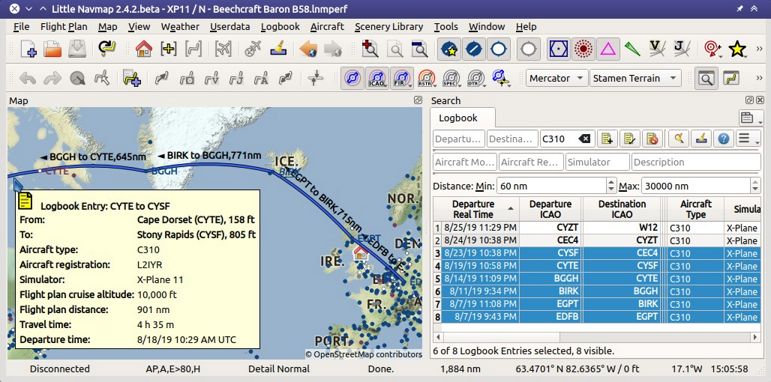
Task: Sort by Departure Real Time column header
Action: click(x=474, y=209)
